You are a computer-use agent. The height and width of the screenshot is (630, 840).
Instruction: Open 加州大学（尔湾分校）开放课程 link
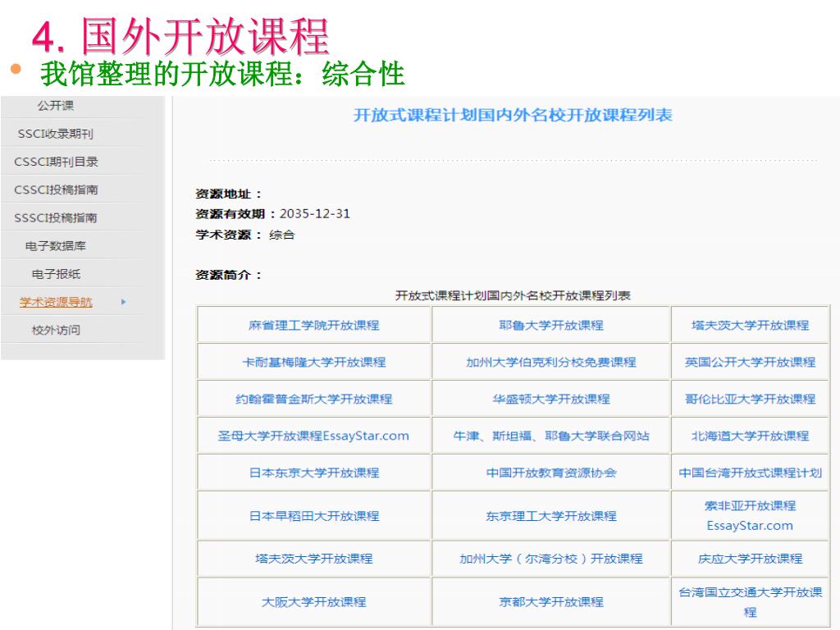pos(551,559)
